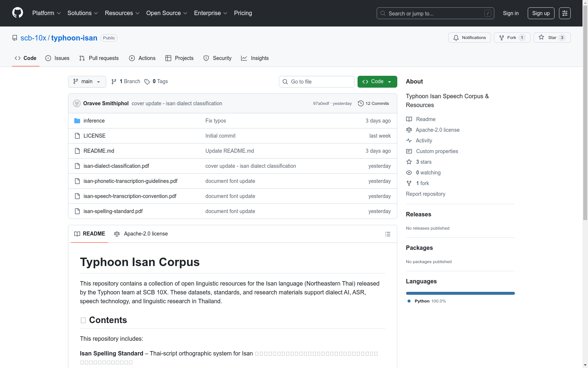Open the green Code dropdown button

point(377,82)
